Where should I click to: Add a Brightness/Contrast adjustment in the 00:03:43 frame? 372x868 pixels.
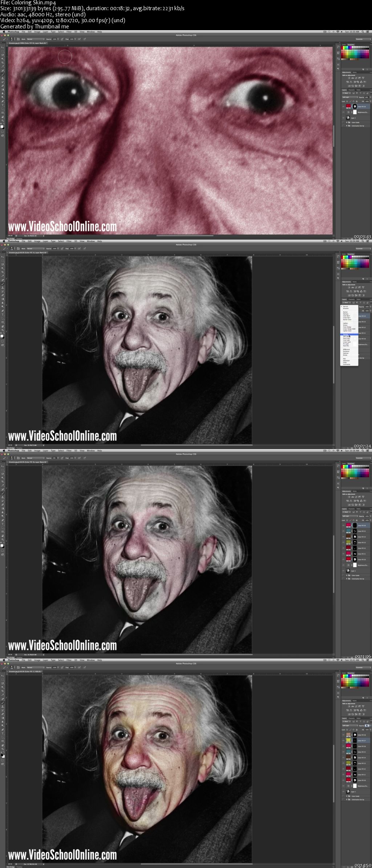(x=349, y=78)
